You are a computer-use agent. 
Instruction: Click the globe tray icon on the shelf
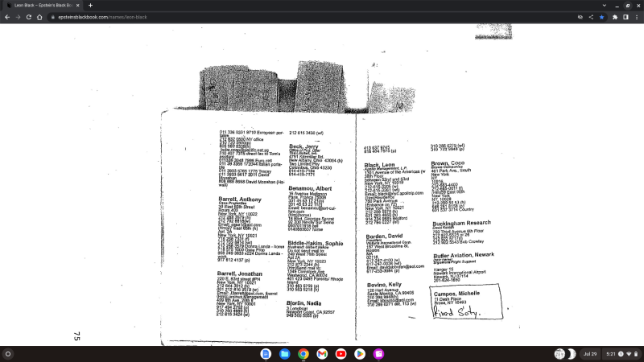[559, 354]
